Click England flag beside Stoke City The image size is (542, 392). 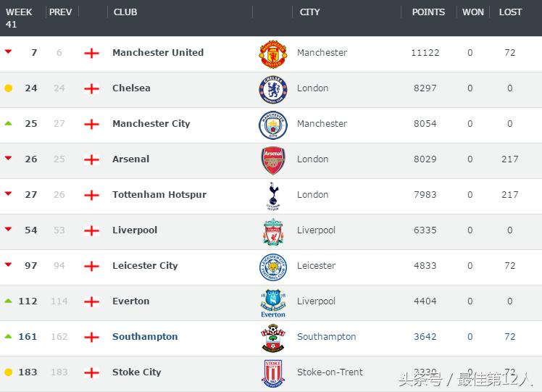click(x=91, y=372)
